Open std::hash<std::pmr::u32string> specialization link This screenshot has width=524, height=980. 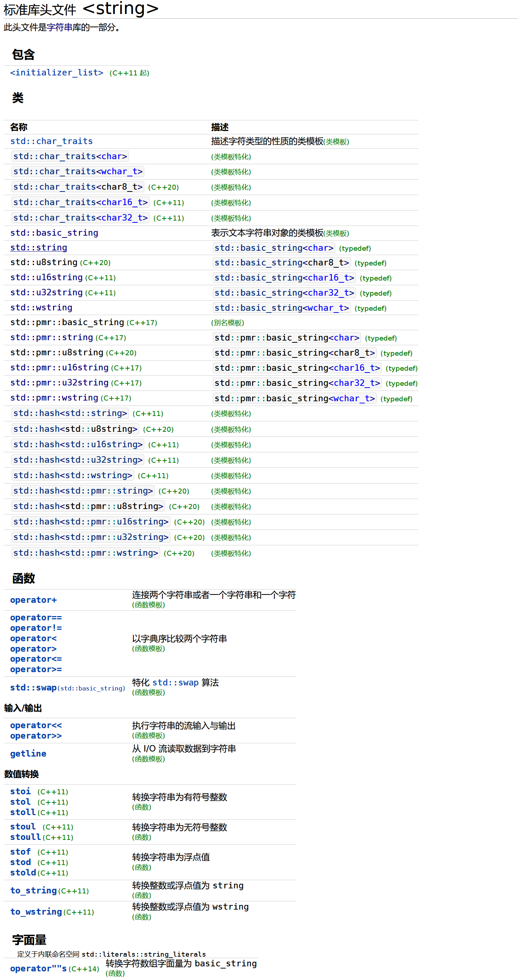pyautogui.click(x=91, y=537)
